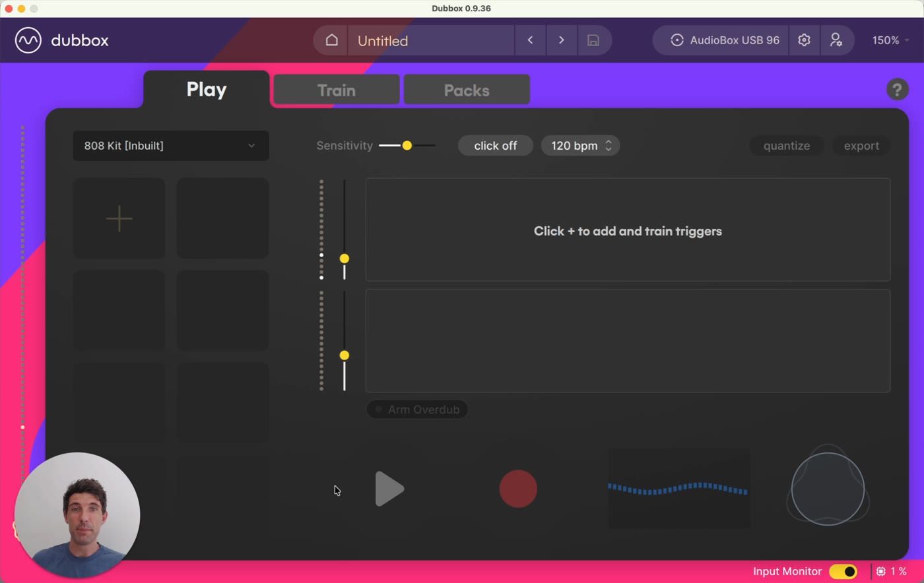
Task: Save project with floppy disk icon
Action: point(593,40)
